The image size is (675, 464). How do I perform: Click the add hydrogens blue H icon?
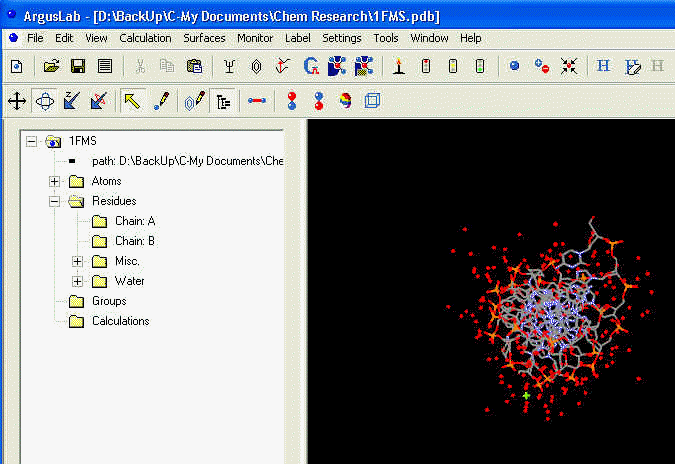pos(603,66)
